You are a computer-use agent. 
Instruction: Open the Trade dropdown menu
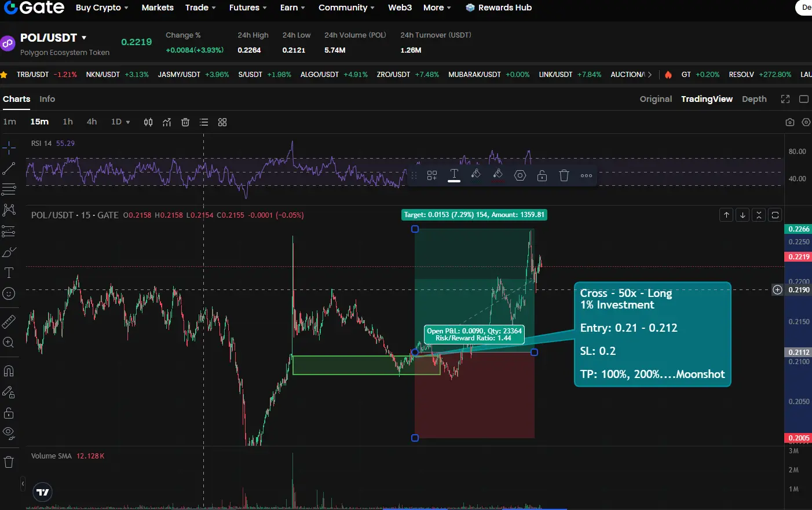(x=200, y=8)
